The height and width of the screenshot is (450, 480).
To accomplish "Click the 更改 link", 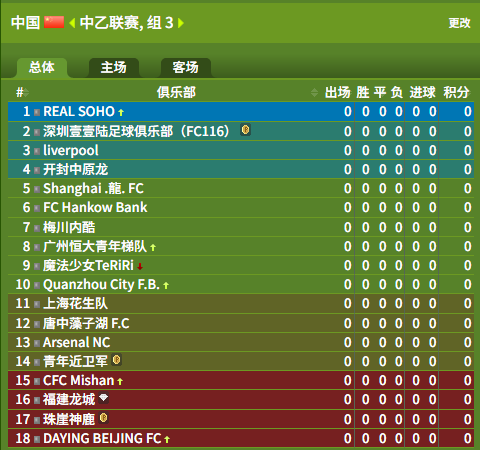I will (459, 23).
